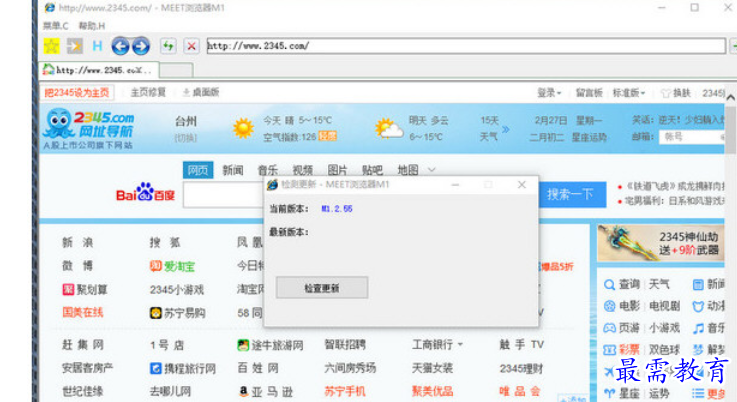737x402 pixels.
Task: Click the 2345神仙劫 game ad banner
Action: coord(660,243)
